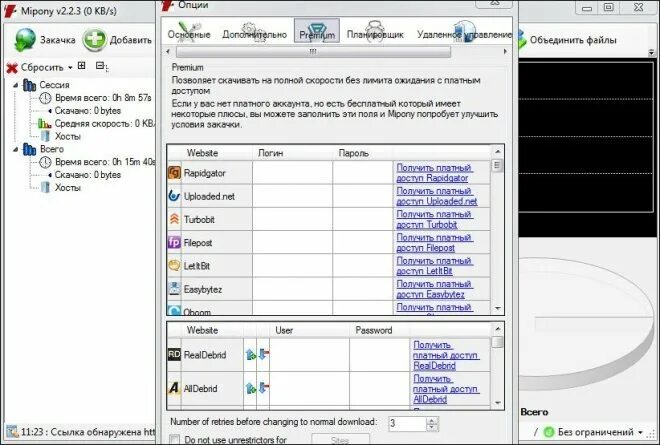Move RealDebrid up with arrow icon
The height and width of the screenshot is (445, 660).
coord(250,354)
